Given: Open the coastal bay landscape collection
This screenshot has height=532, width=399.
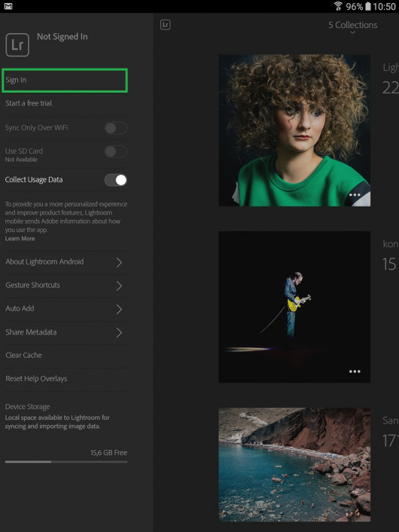Looking at the screenshot, I should click(294, 464).
